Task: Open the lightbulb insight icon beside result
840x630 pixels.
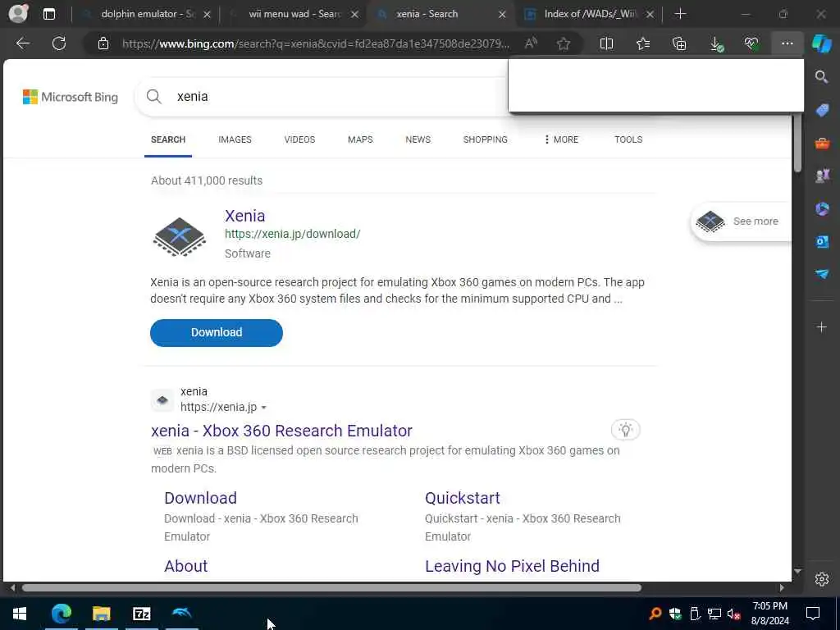Action: tap(625, 430)
